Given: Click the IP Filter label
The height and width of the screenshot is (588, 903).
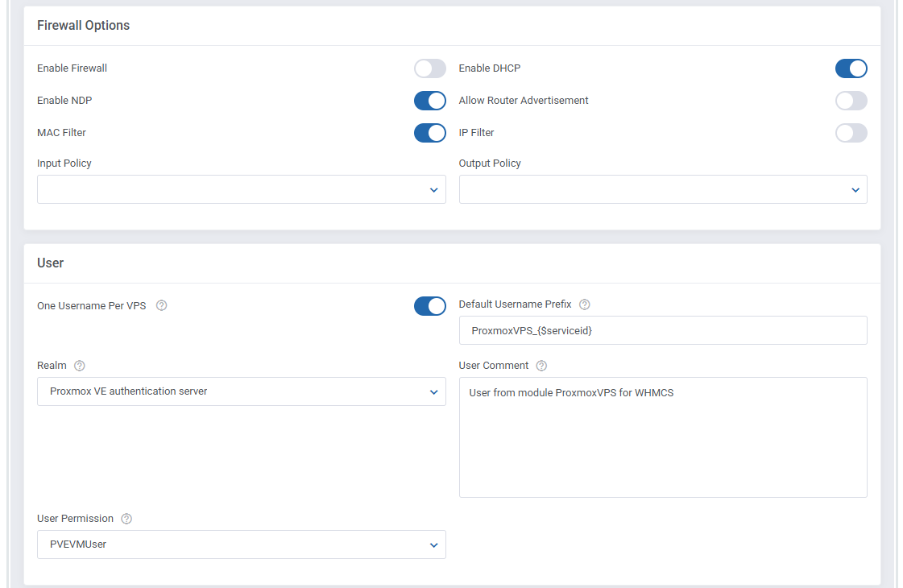Looking at the screenshot, I should (x=476, y=132).
